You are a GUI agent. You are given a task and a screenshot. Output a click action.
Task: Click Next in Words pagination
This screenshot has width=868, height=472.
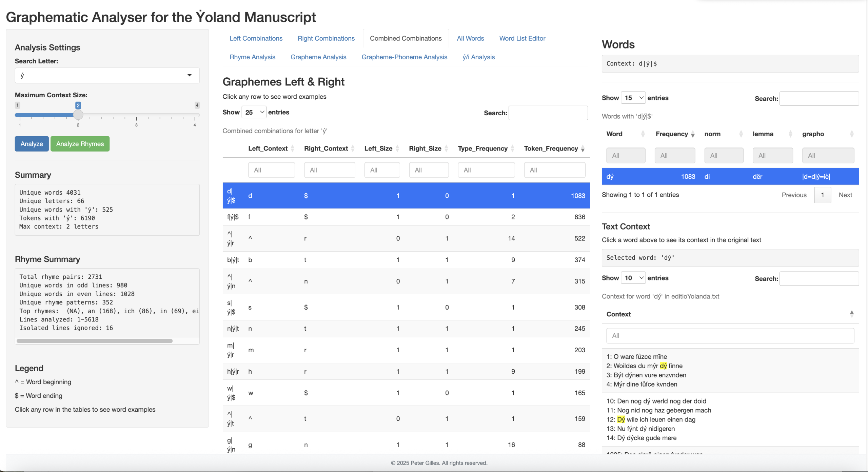click(x=845, y=195)
